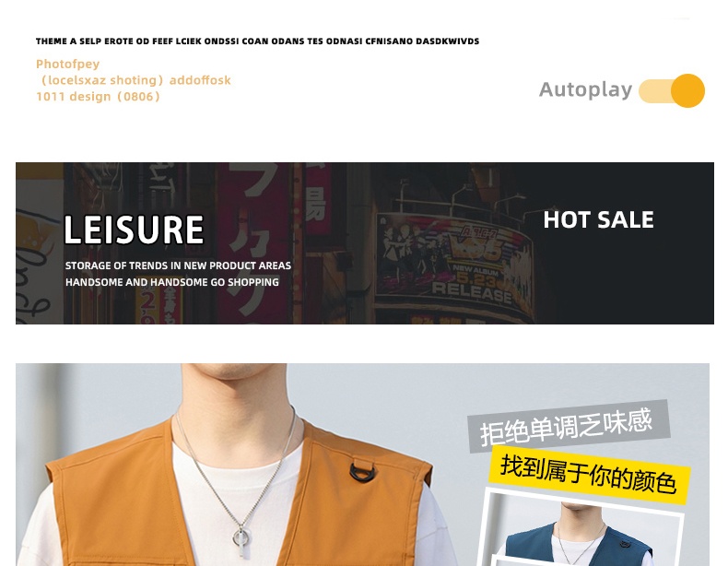This screenshot has width=728, height=566.
Task: Click the NEW ALBUM RELEASE billboard
Action: coord(453,261)
